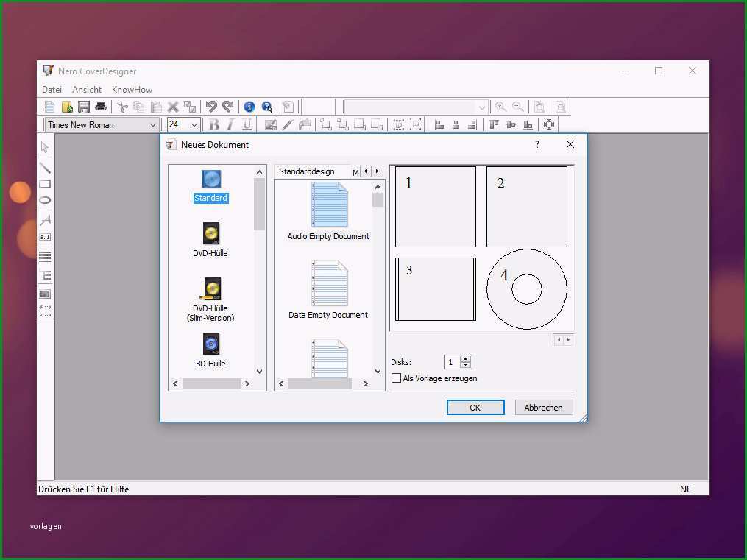
Task: Click the open file toolbar icon
Action: click(x=67, y=107)
